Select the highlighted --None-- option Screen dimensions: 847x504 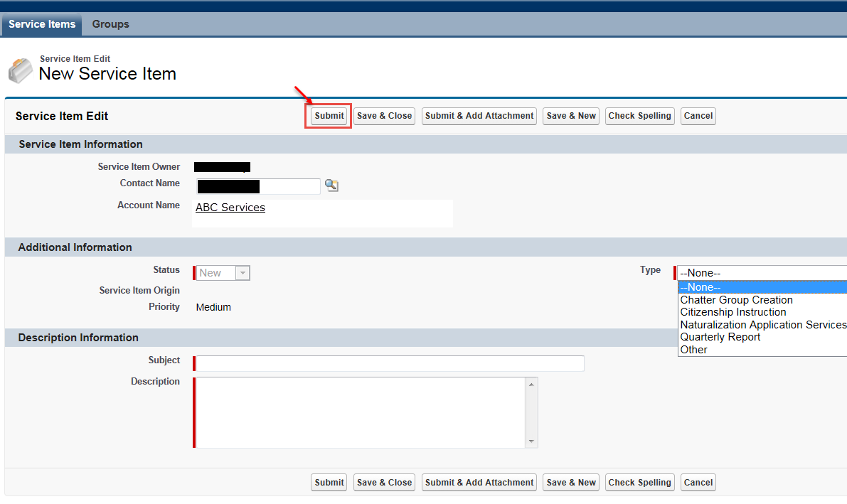tap(762, 287)
